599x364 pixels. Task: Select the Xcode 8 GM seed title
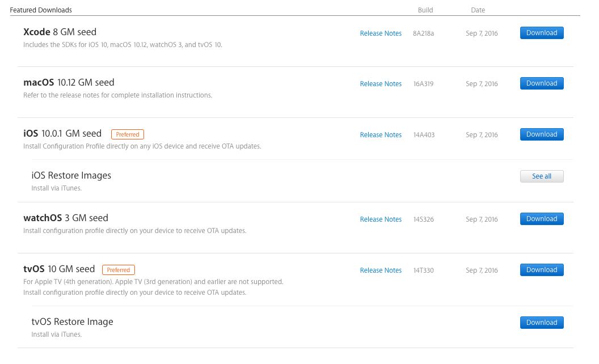[x=60, y=32]
